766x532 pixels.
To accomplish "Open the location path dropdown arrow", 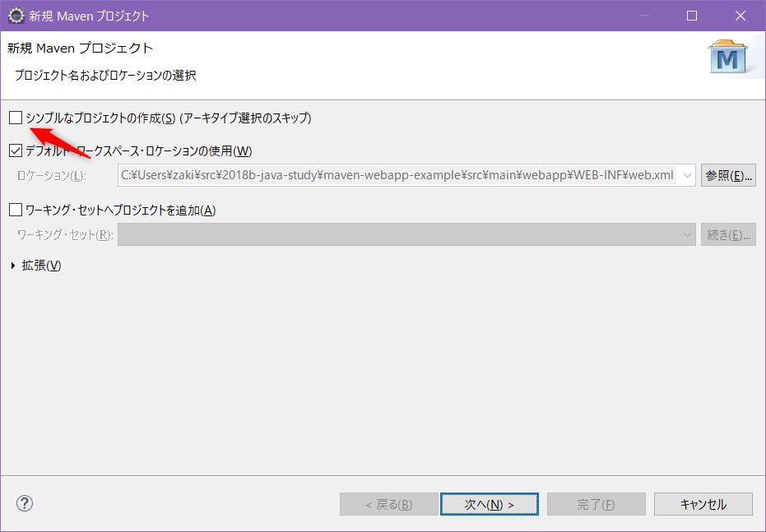I will (x=687, y=175).
